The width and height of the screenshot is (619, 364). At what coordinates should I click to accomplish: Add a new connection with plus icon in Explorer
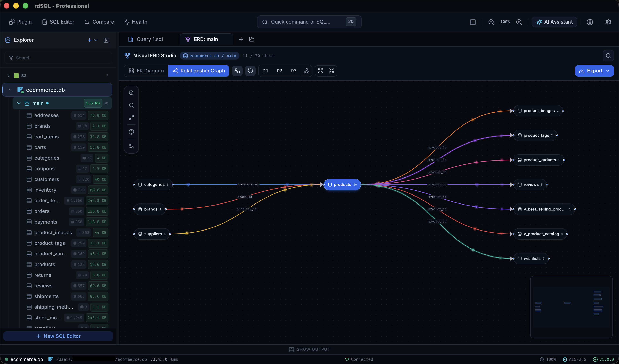pyautogui.click(x=90, y=40)
